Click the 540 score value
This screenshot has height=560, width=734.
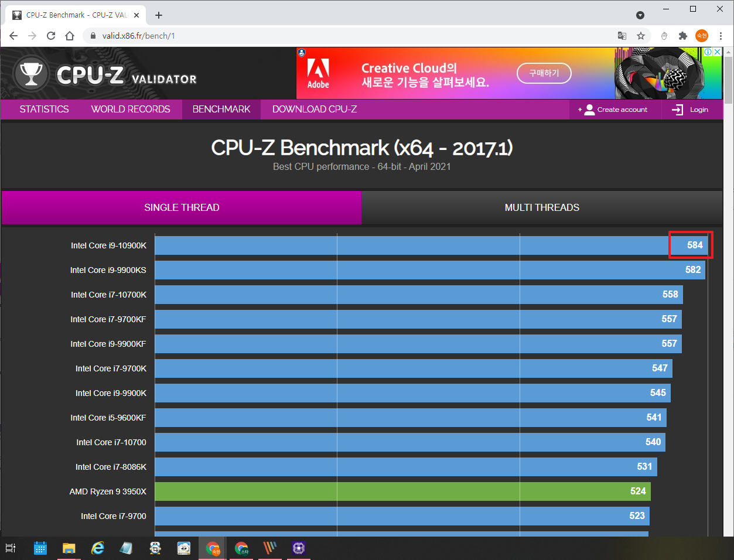coord(653,442)
